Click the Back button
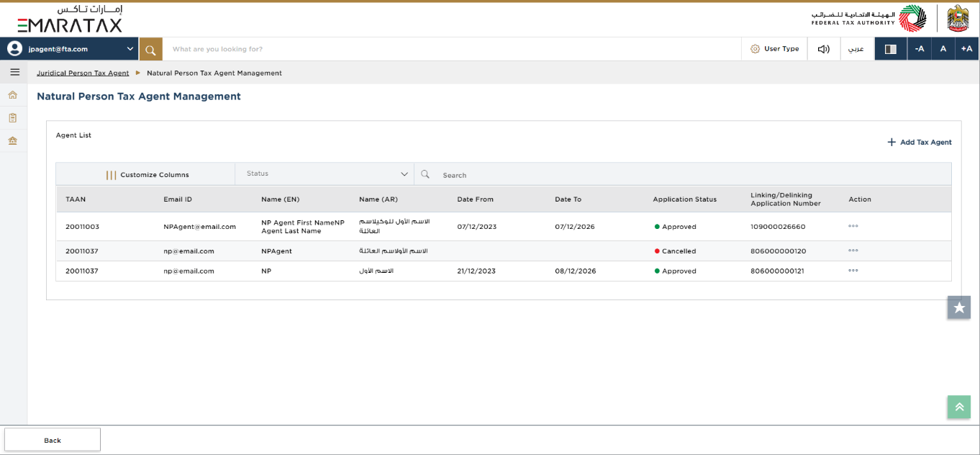 click(x=53, y=440)
